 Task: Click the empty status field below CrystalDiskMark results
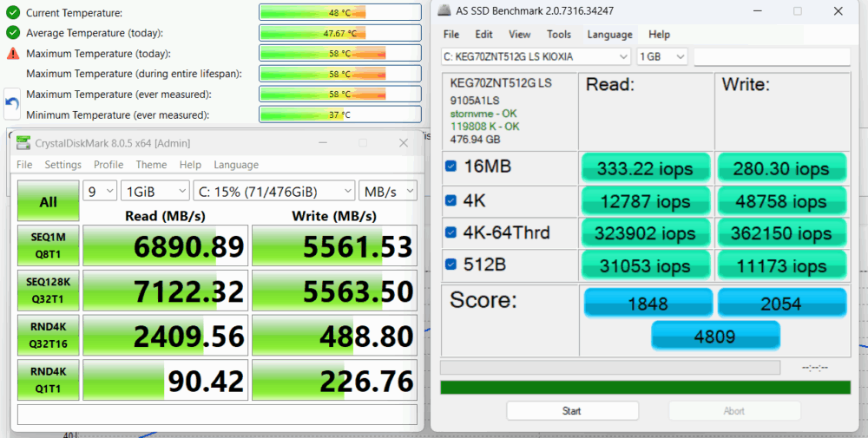[x=217, y=415]
